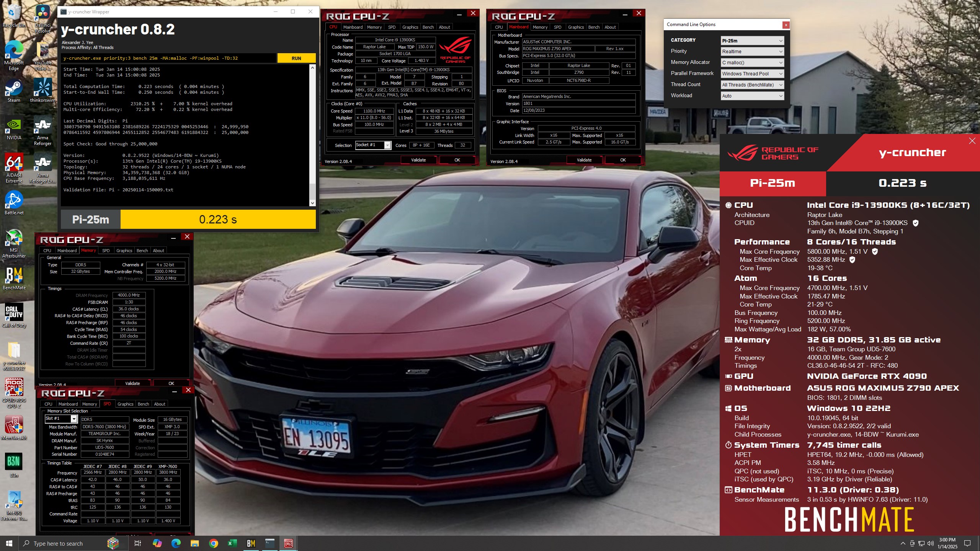The height and width of the screenshot is (551, 980).
Task: Open the Thread Count dropdown
Action: [752, 85]
